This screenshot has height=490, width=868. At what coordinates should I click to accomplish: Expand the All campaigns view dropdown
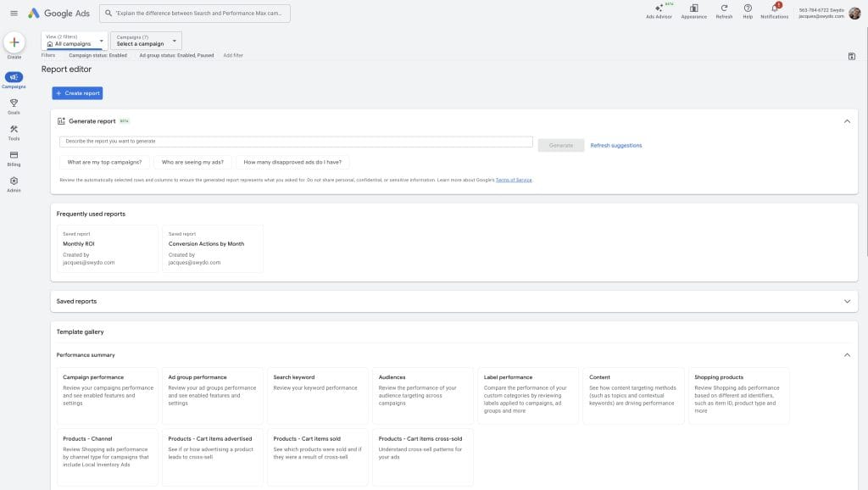[75, 41]
